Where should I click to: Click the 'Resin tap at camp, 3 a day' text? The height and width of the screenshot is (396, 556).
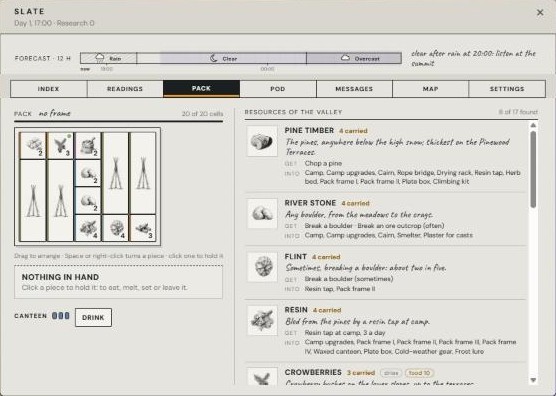345,333
